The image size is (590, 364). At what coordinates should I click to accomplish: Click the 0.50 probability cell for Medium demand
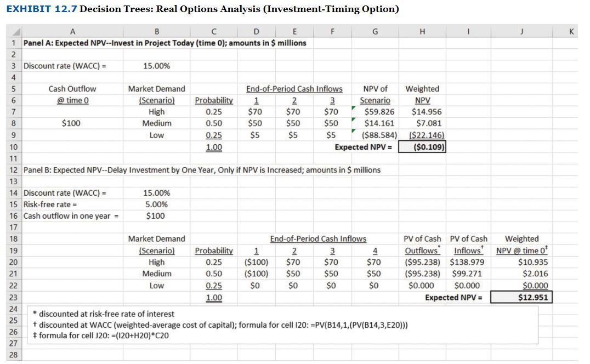point(214,123)
